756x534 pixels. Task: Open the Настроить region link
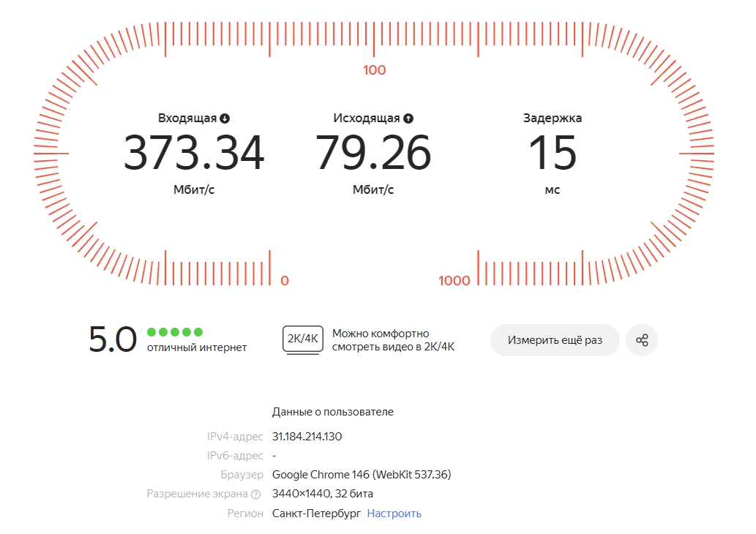click(x=394, y=514)
